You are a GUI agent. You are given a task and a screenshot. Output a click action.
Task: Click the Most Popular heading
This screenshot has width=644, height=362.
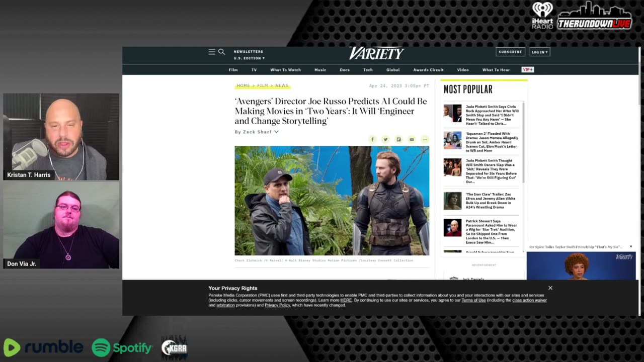coord(468,89)
